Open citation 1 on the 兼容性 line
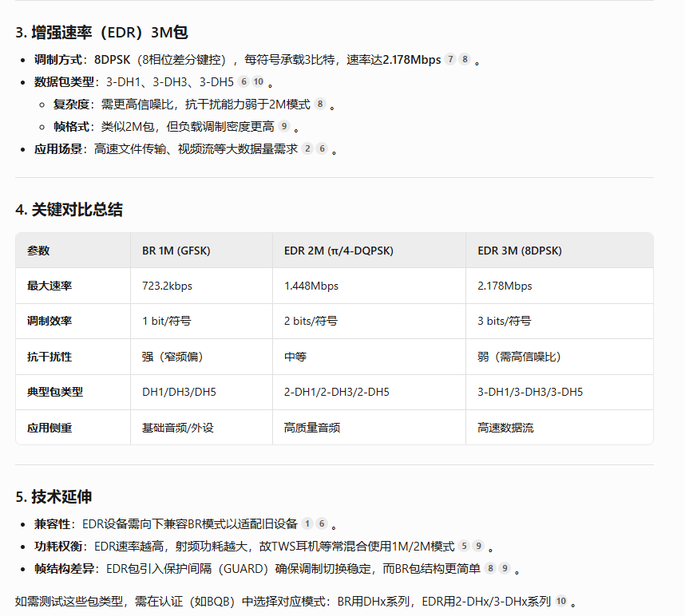The height and width of the screenshot is (616, 685). tap(307, 523)
